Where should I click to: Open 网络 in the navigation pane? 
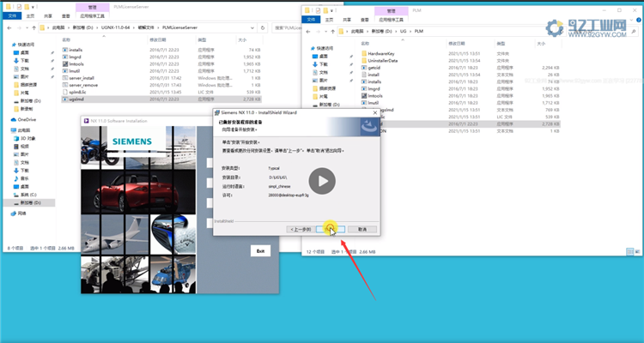click(x=21, y=214)
